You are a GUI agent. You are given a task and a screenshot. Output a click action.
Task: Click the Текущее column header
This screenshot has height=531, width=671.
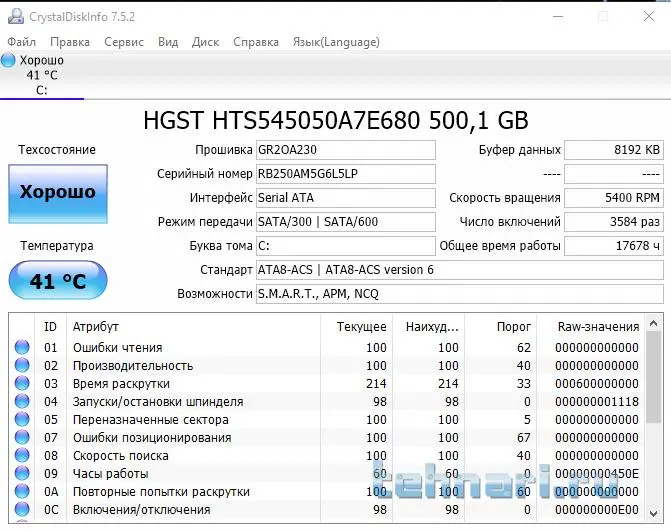click(356, 326)
